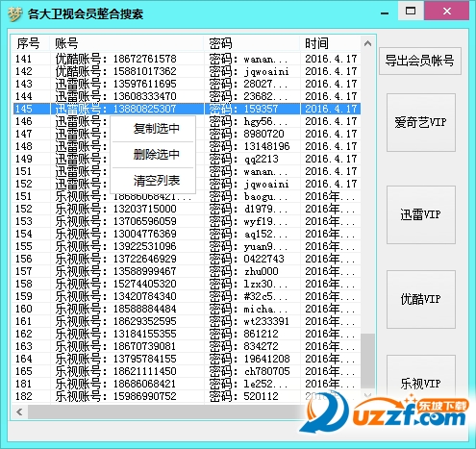Click password cell 520112
This screenshot has width=476, height=449.
252,396
